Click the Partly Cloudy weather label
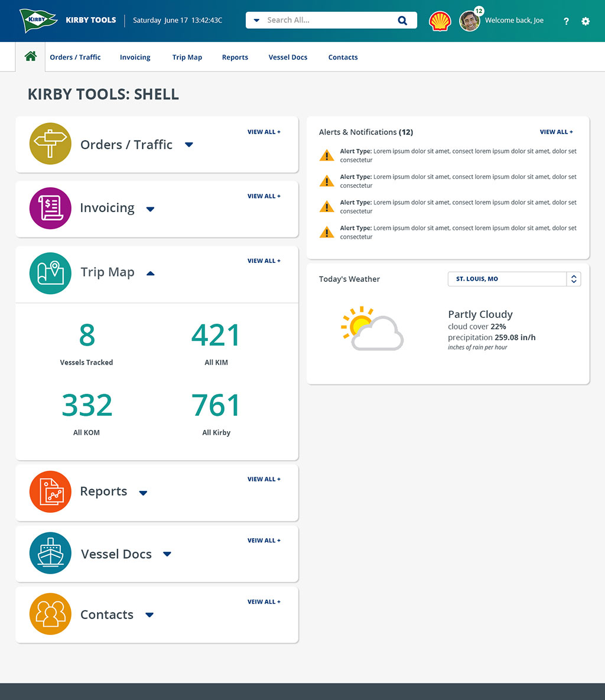 [480, 314]
